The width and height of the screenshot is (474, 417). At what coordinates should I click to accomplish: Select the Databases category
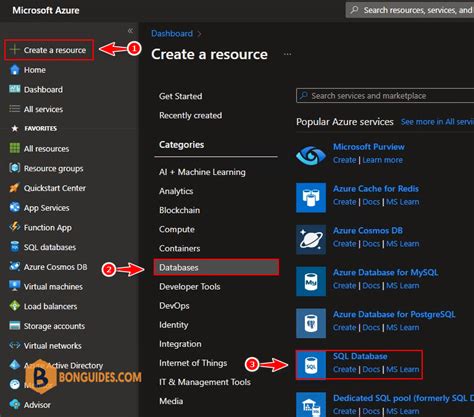pos(216,267)
